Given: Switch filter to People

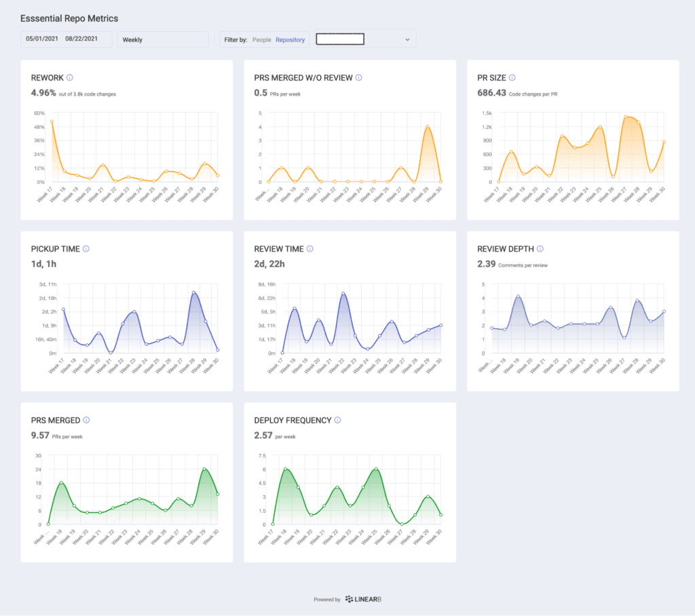Looking at the screenshot, I should (x=261, y=40).
